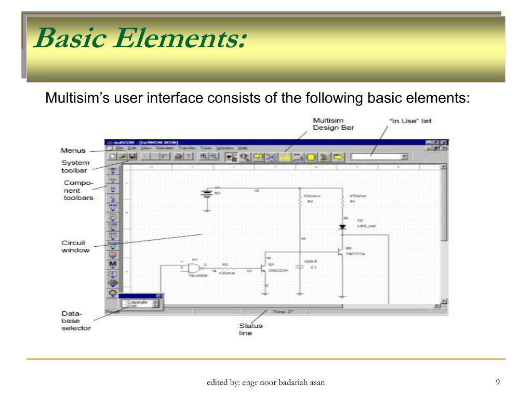Click the Open file folder icon
Viewport: 532px width, 399px height.
(122, 156)
